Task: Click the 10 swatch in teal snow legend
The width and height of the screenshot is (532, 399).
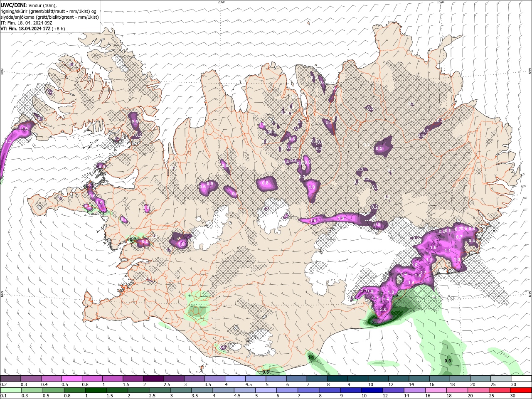Action: pyautogui.click(x=378, y=379)
